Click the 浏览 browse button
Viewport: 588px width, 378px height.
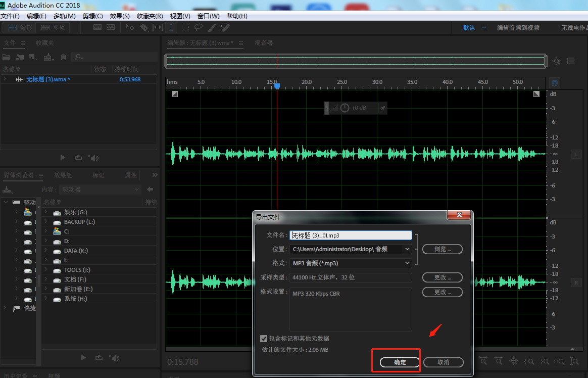443,249
